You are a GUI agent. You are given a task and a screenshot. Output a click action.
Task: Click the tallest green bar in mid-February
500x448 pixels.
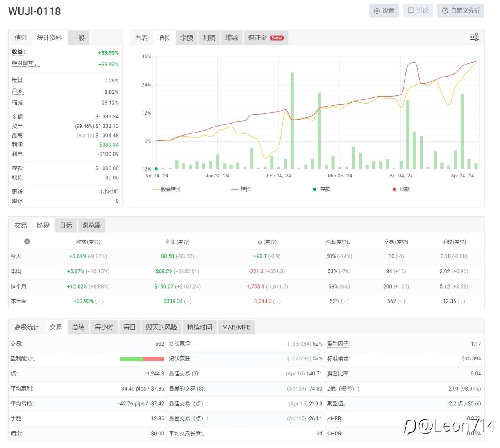tap(292, 120)
